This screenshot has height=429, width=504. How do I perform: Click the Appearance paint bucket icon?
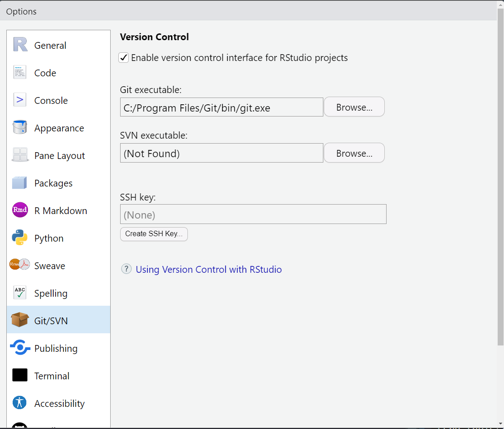20,128
